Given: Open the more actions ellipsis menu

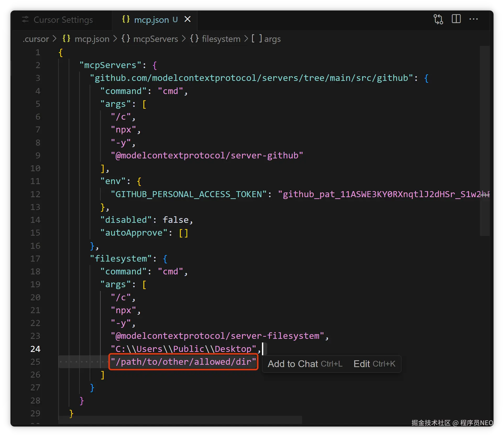Looking at the screenshot, I should coord(473,19).
